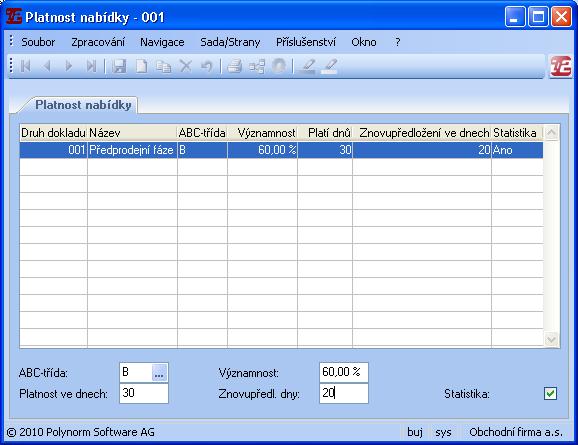Open the Navigace menu
This screenshot has width=578, height=445.
(162, 42)
